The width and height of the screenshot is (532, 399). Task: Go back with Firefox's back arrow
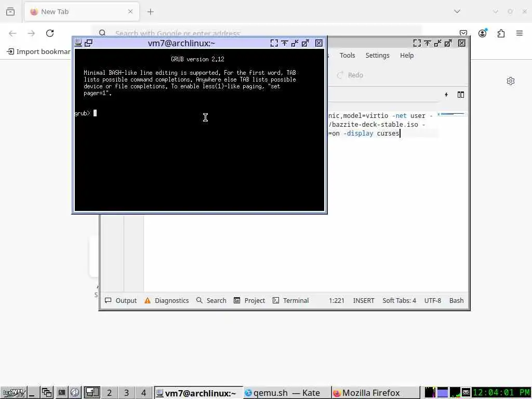pyautogui.click(x=12, y=33)
